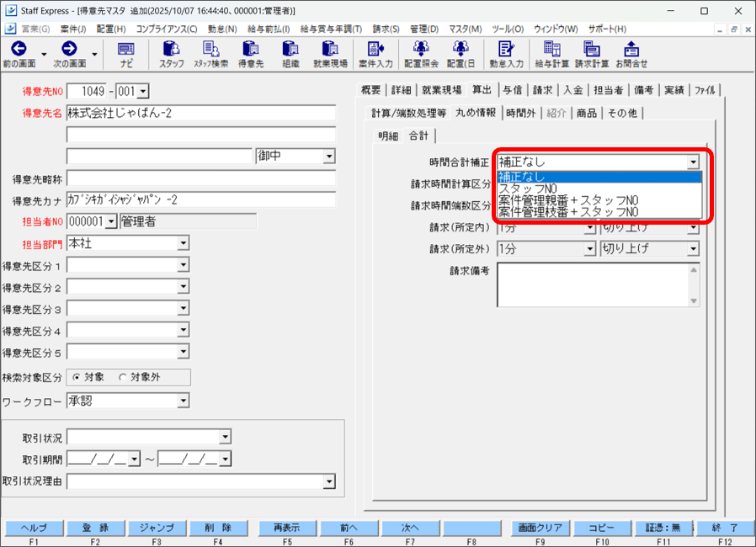Click the 画面クリア clear screen button
756x547 pixels.
540,528
